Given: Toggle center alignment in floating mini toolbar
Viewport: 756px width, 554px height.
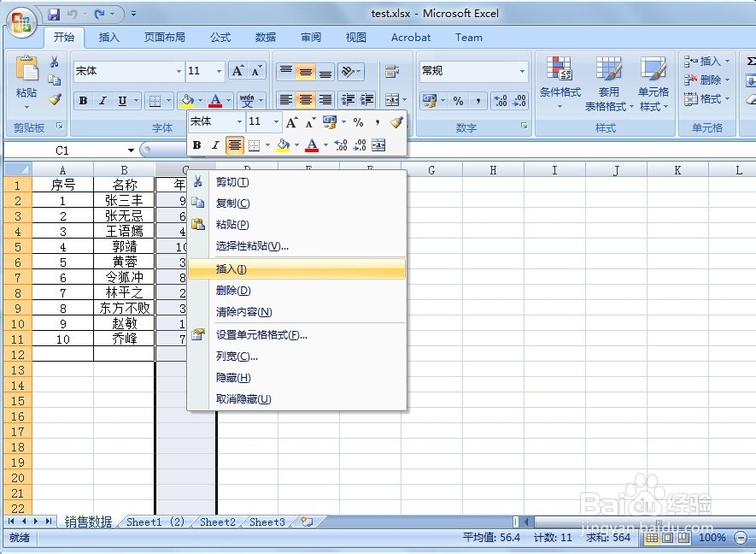Looking at the screenshot, I should point(235,144).
